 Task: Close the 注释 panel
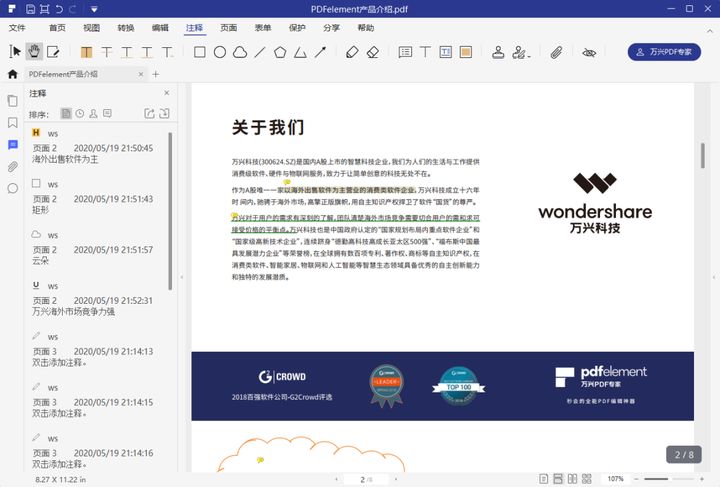[167, 93]
